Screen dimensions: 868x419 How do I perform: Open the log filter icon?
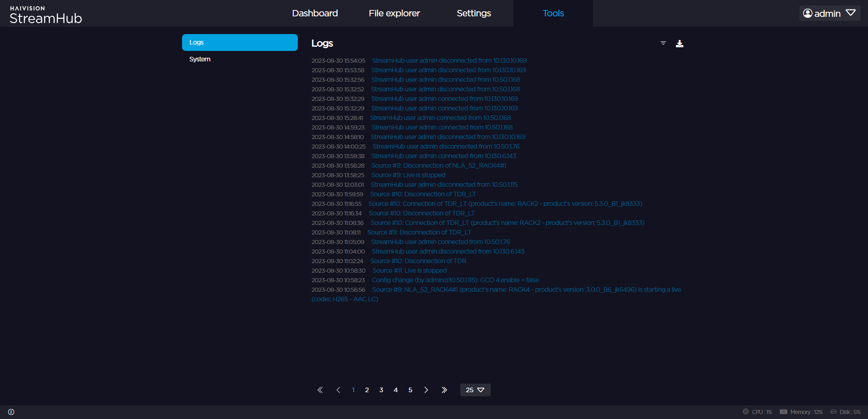pos(663,43)
